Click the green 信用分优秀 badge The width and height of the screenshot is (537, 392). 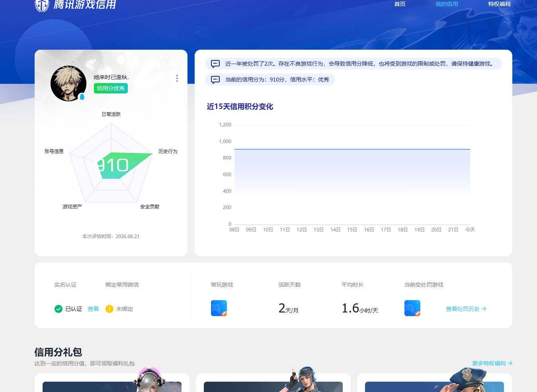tap(111, 88)
